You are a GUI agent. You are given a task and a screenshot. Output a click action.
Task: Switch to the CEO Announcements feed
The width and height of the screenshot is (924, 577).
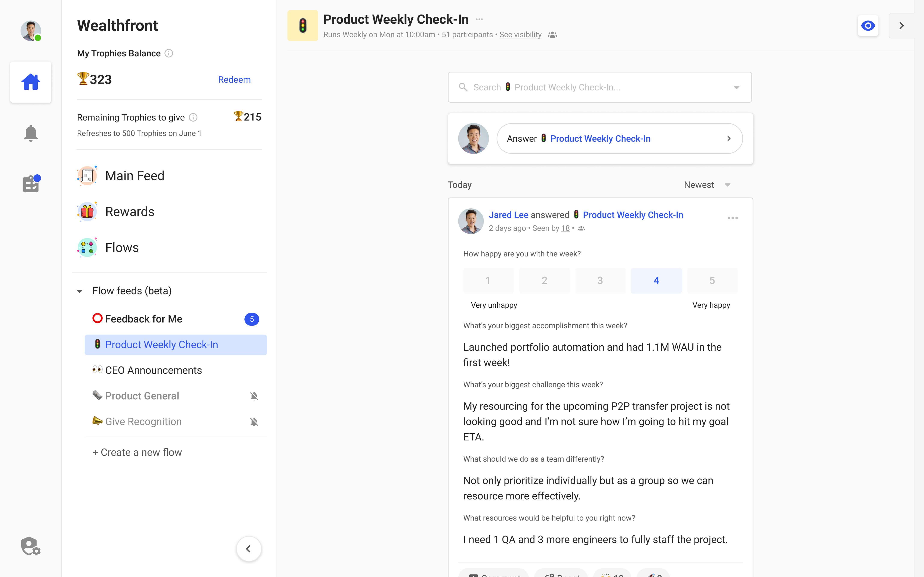click(x=154, y=370)
